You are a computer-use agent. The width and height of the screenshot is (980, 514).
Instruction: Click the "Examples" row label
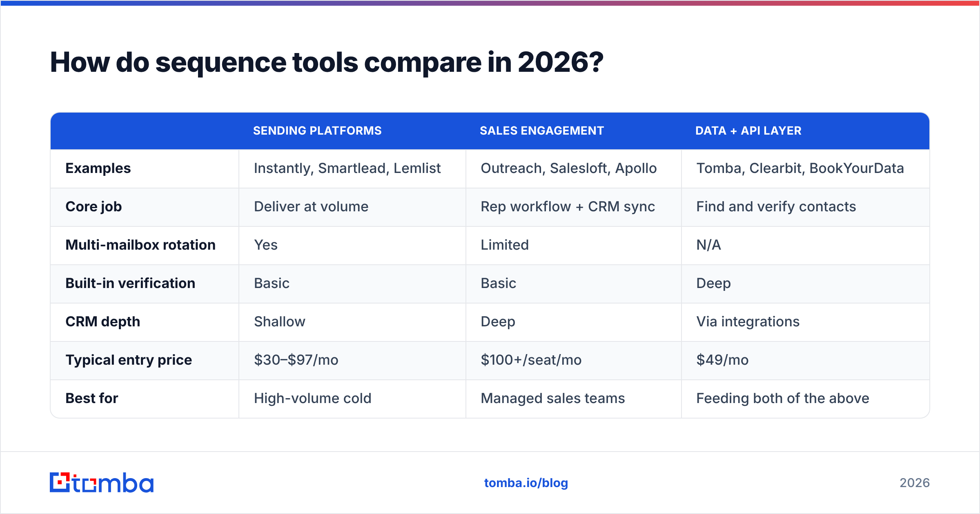pos(98,168)
